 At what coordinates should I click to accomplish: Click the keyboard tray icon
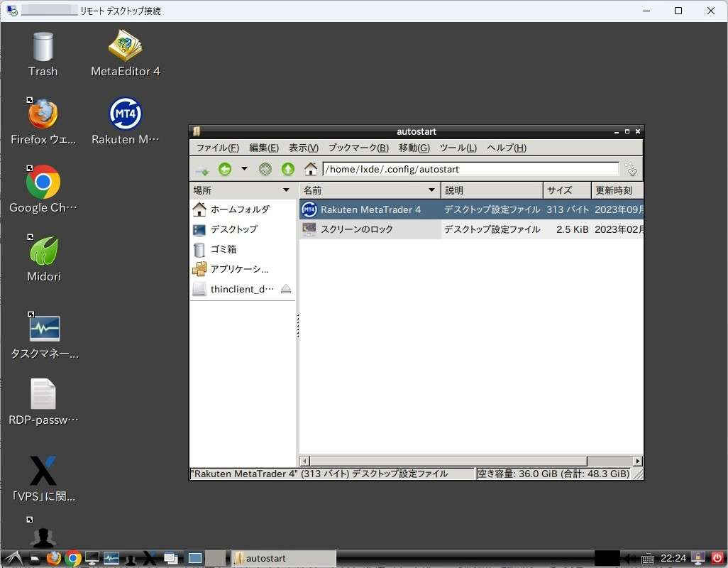tap(648, 559)
